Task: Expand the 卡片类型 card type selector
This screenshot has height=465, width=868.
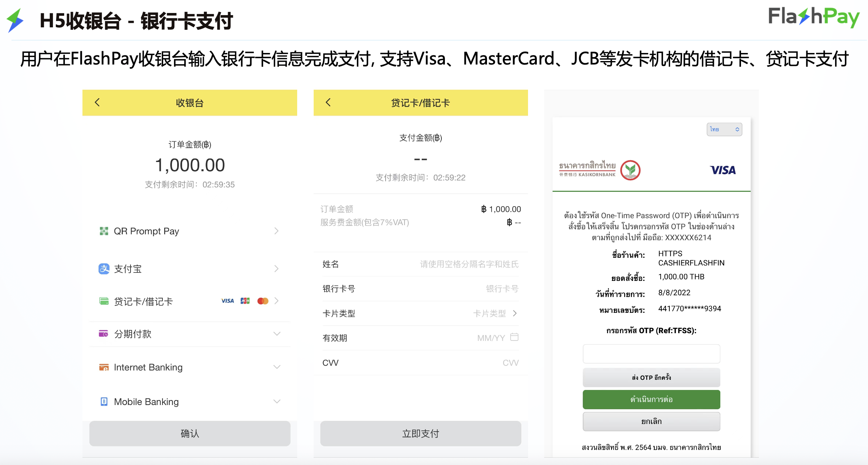Action: (515, 313)
